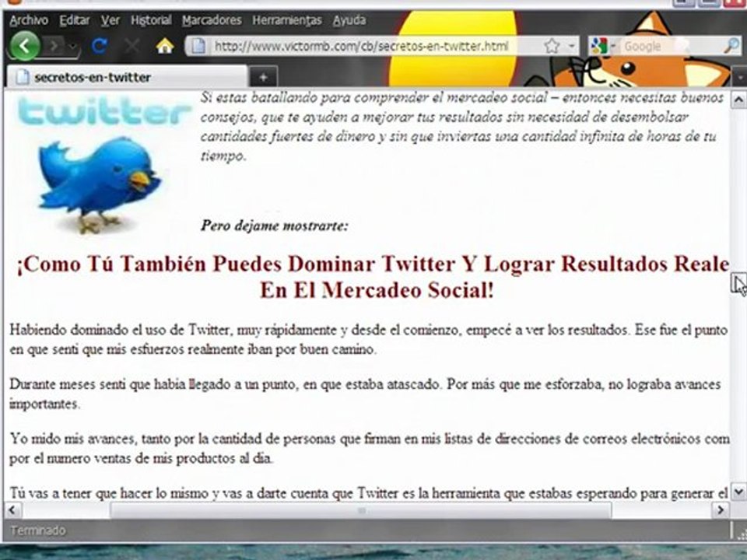Viewport: 747px width, 560px height.
Task: Open a new tab with the plus button
Action: click(x=263, y=77)
